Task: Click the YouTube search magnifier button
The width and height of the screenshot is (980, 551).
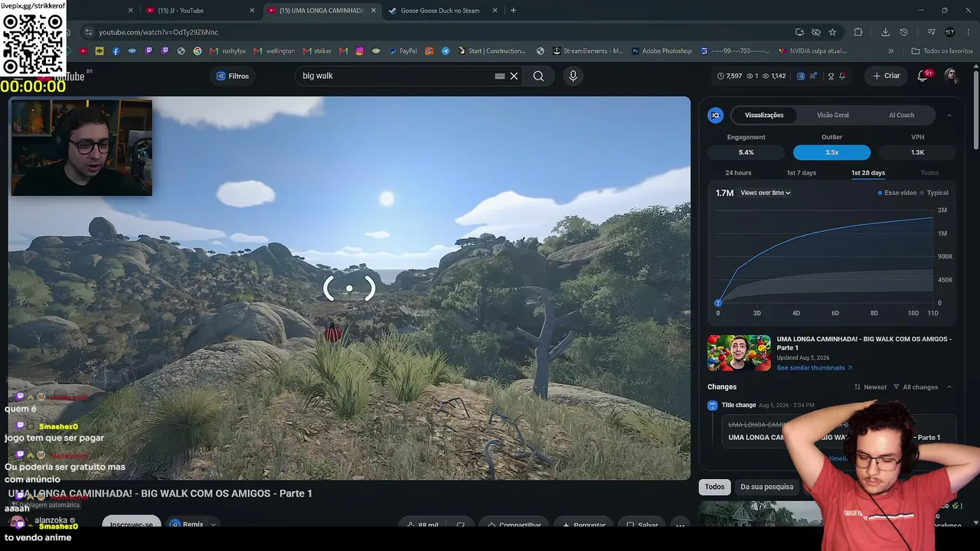Action: point(538,76)
